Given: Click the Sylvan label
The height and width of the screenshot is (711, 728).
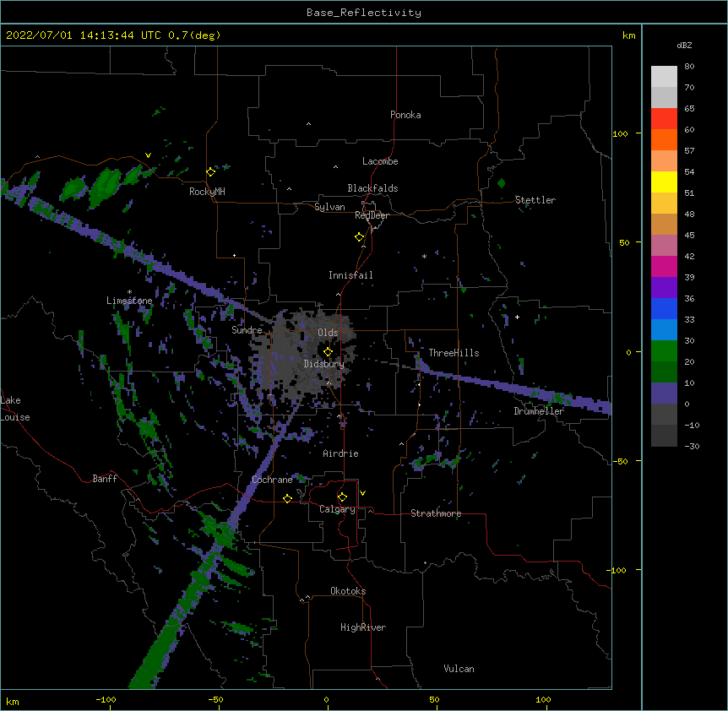Looking at the screenshot, I should 329,207.
